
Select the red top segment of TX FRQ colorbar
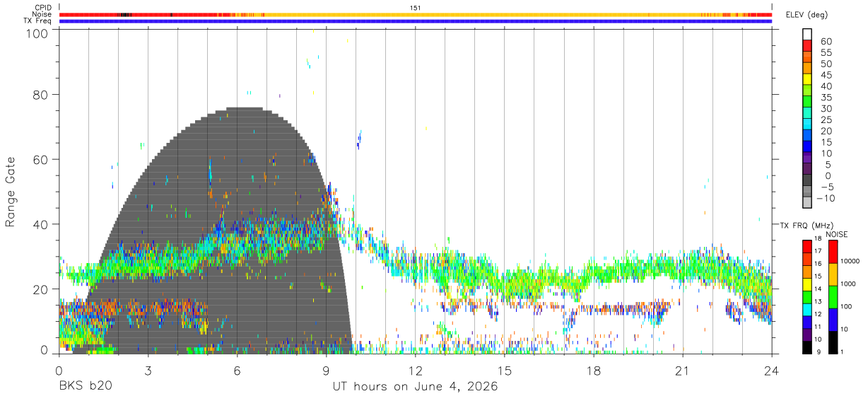click(807, 246)
